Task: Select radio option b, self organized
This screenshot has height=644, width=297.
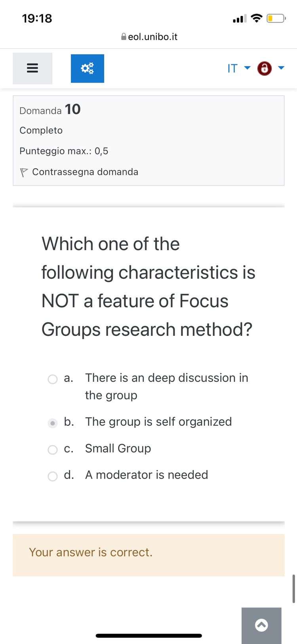Action: [x=53, y=423]
